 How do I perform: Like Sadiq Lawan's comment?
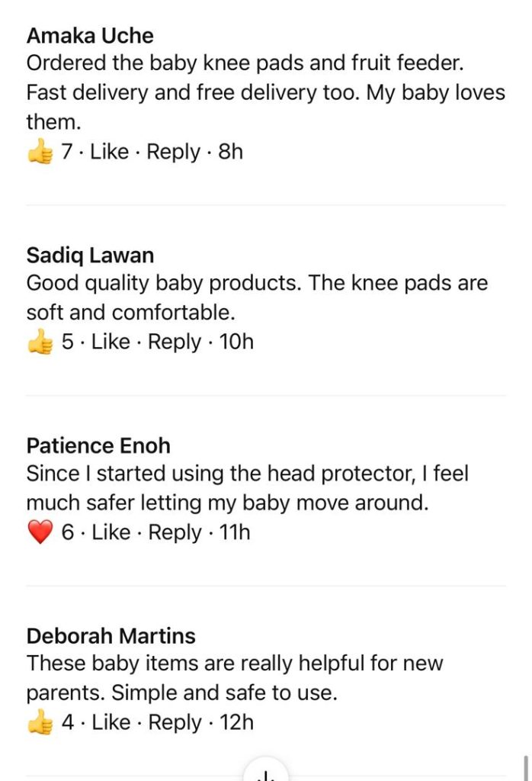click(111, 342)
